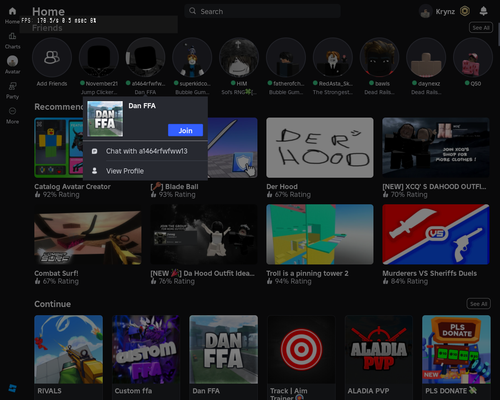Open friend QSO avatar

(473, 57)
